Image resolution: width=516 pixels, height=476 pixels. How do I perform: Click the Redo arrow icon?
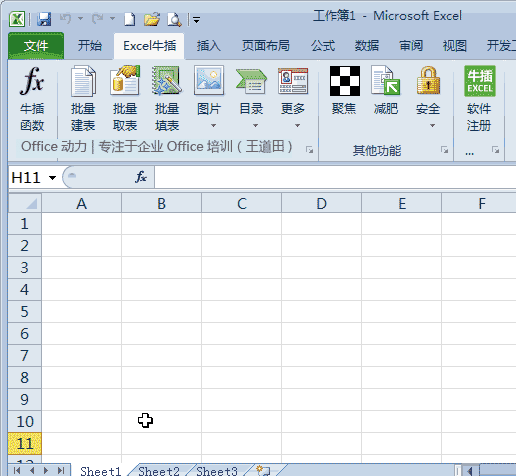pos(98,18)
